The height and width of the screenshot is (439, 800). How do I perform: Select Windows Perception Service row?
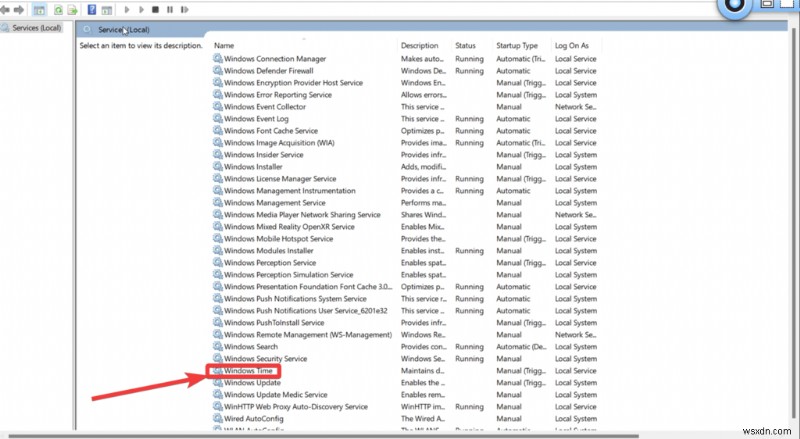[x=269, y=263]
